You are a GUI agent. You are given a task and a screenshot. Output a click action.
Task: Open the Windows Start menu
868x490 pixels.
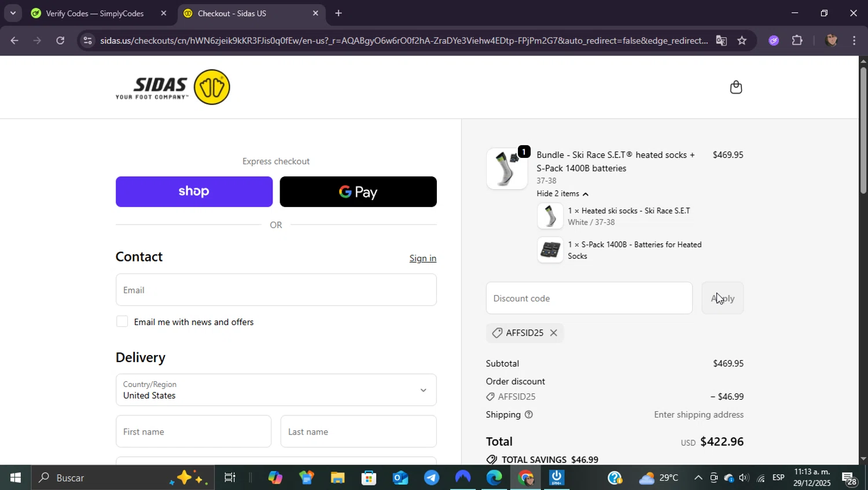tap(16, 478)
